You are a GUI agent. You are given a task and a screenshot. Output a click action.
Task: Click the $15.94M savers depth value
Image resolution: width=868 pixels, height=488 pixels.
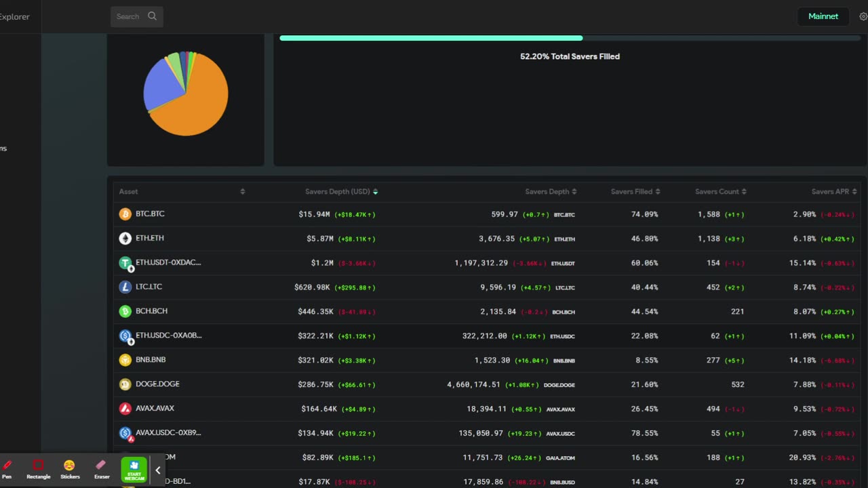tap(314, 214)
